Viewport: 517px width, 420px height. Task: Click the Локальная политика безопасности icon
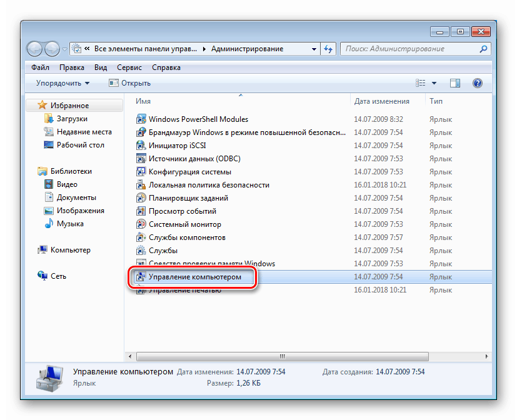pyautogui.click(x=141, y=185)
